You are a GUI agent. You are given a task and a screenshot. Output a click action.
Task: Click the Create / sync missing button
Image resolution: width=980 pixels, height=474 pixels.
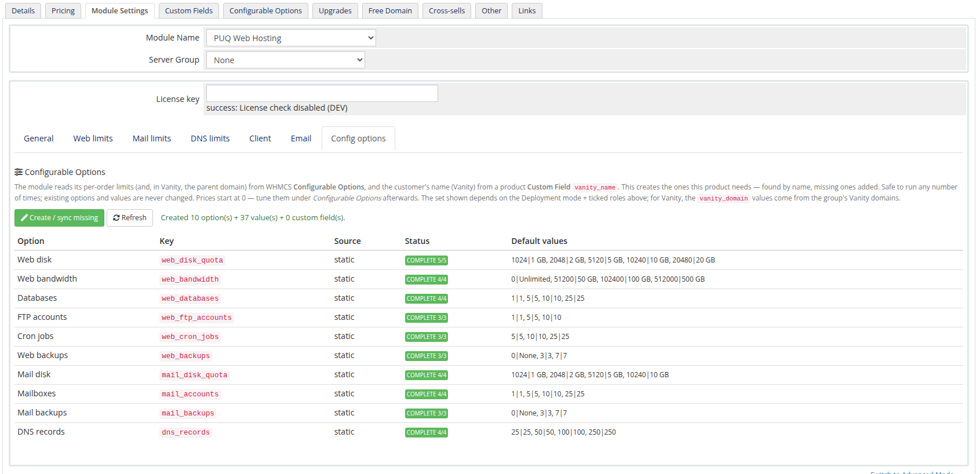pos(59,218)
